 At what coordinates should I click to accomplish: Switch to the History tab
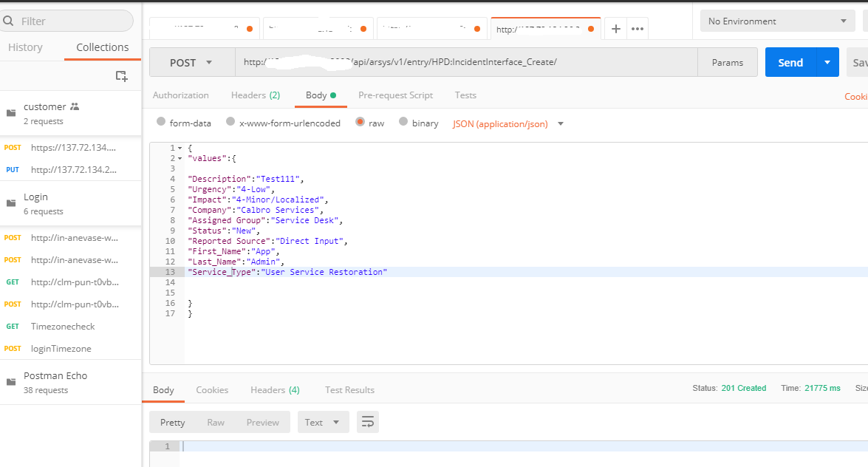click(x=25, y=47)
